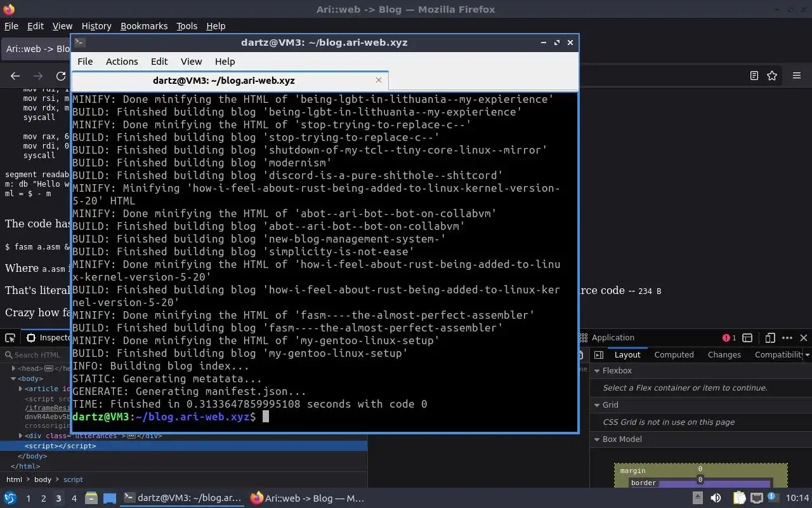
Task: Click body in the breadcrumb trail
Action: [x=43, y=479]
